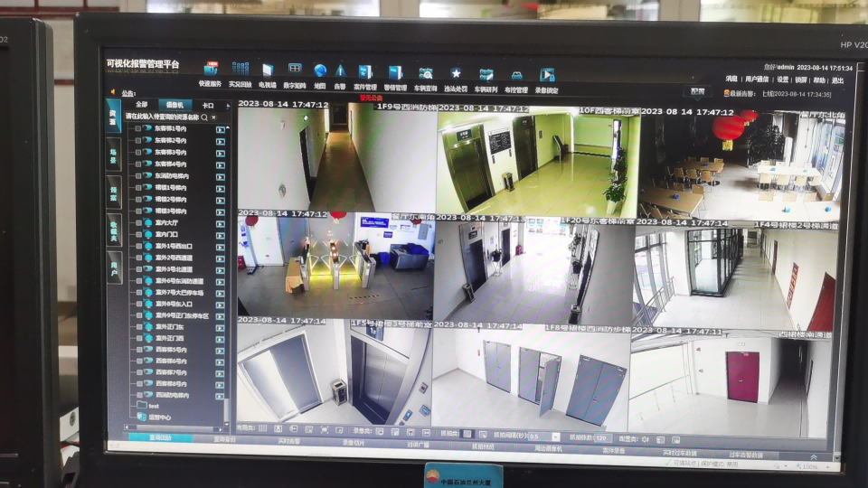Open the 数字矩阵 digital matrix icon
The height and width of the screenshot is (488, 868).
point(295,70)
